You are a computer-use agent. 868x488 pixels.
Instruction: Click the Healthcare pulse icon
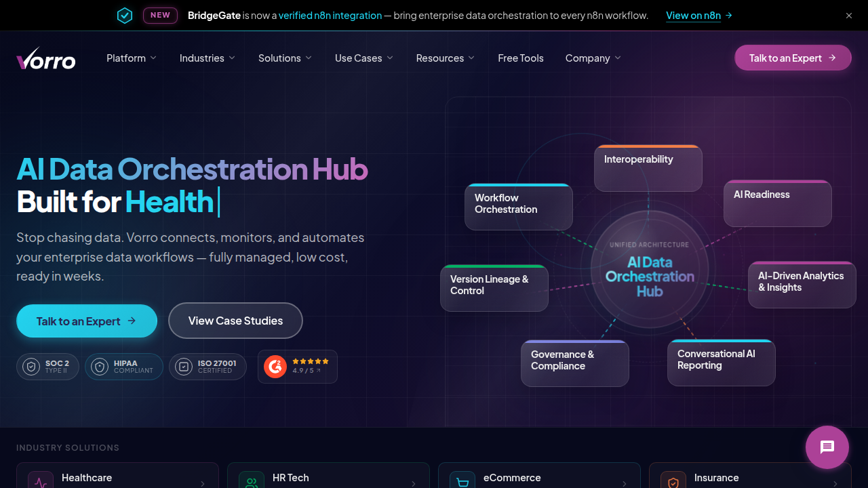coord(41,481)
